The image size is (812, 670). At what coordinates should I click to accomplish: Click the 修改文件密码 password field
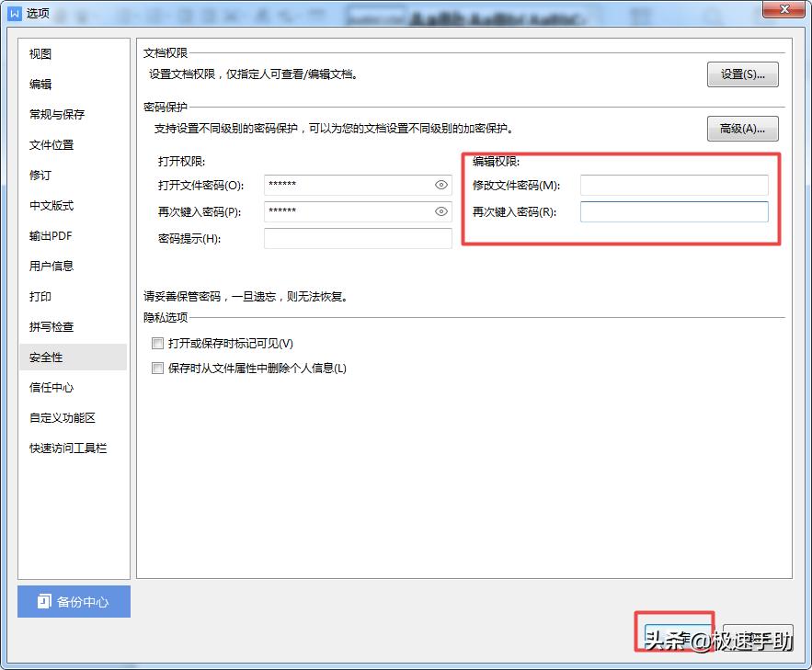point(674,185)
